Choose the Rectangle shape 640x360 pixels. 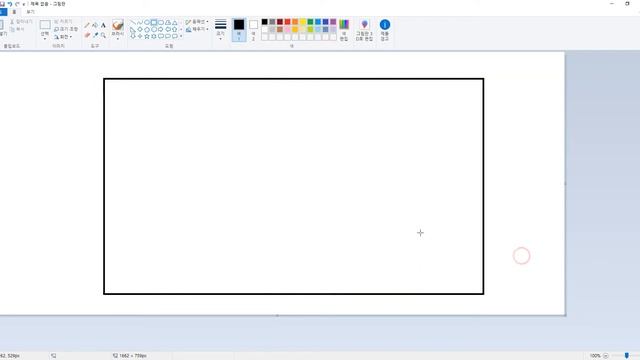tap(153, 22)
